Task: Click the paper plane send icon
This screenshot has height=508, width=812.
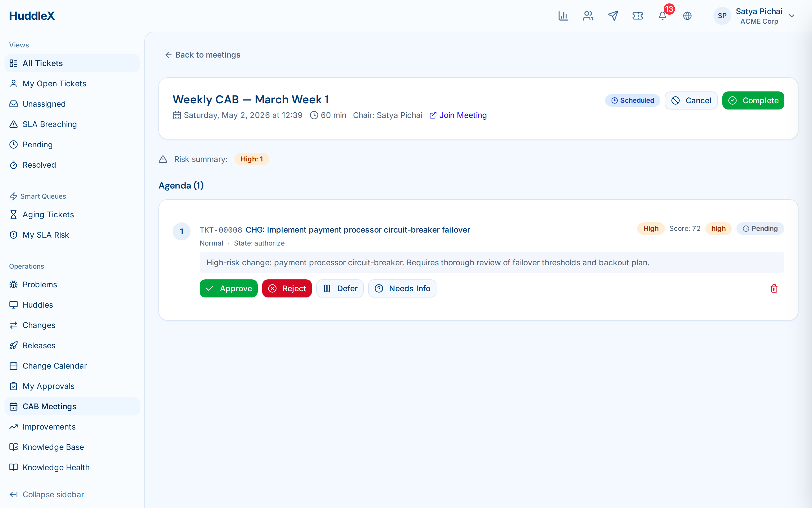Action: click(x=613, y=16)
